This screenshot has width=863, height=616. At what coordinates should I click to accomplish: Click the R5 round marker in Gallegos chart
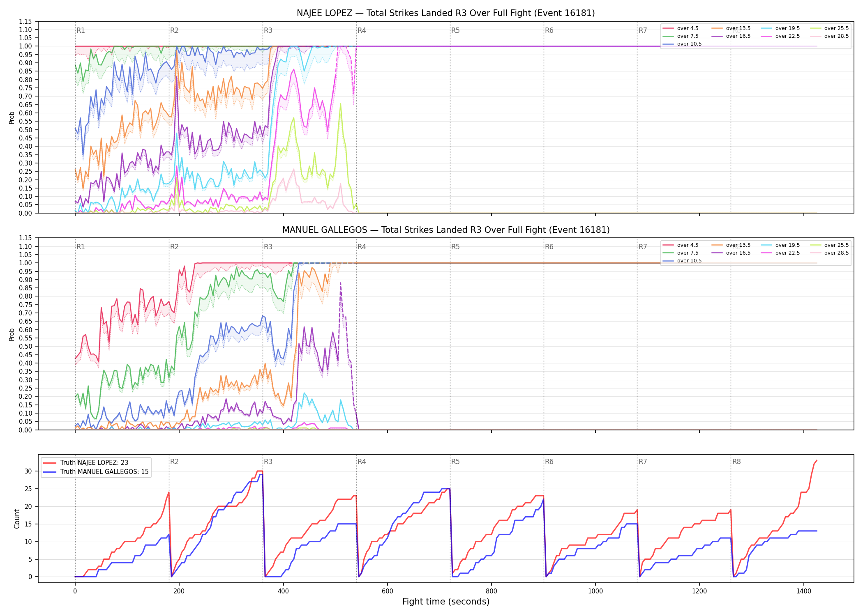point(455,247)
